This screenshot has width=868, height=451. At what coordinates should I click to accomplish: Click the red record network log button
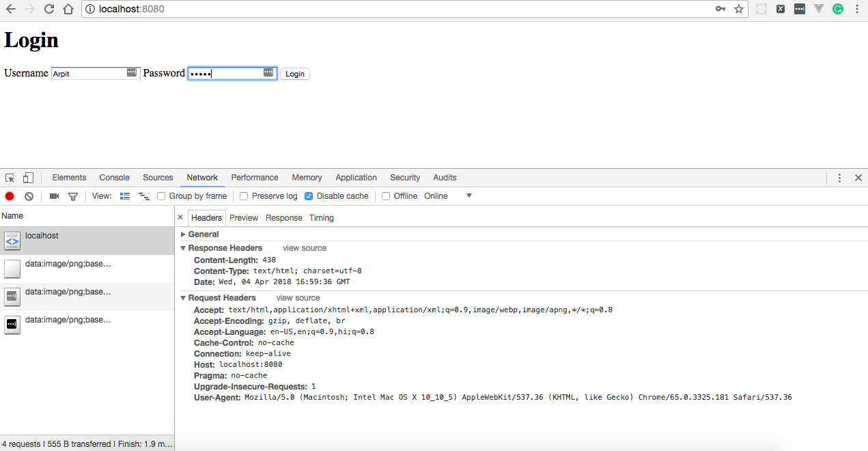point(10,196)
